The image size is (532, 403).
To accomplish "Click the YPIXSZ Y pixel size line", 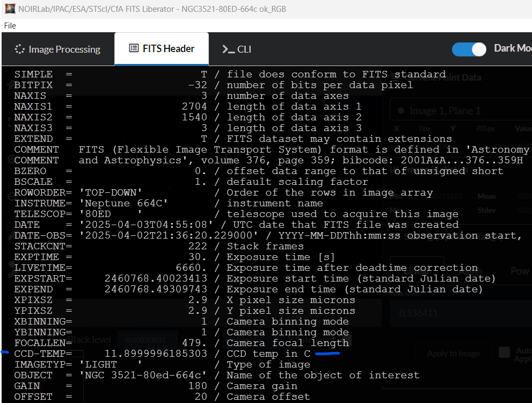I will (185, 311).
